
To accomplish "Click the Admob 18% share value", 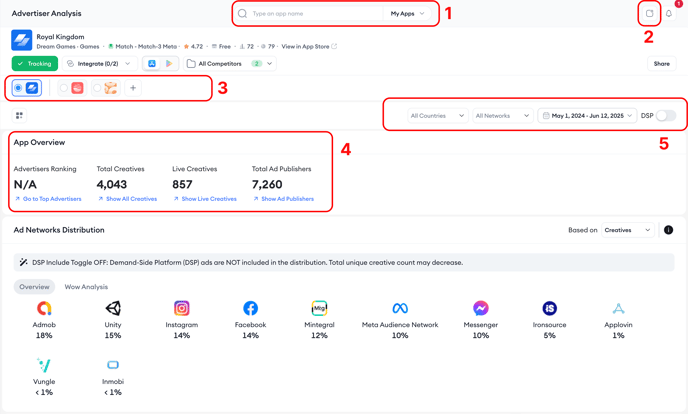I will click(x=44, y=335).
